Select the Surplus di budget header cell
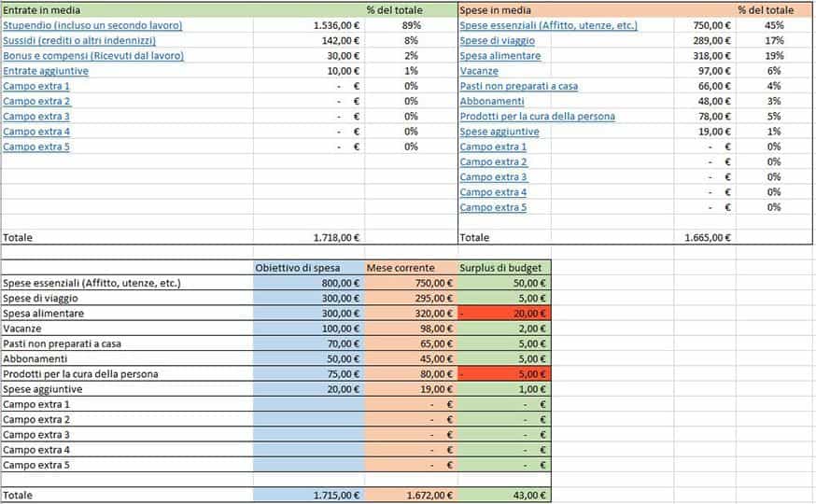Viewport: 816px width, 504px height. tap(504, 268)
